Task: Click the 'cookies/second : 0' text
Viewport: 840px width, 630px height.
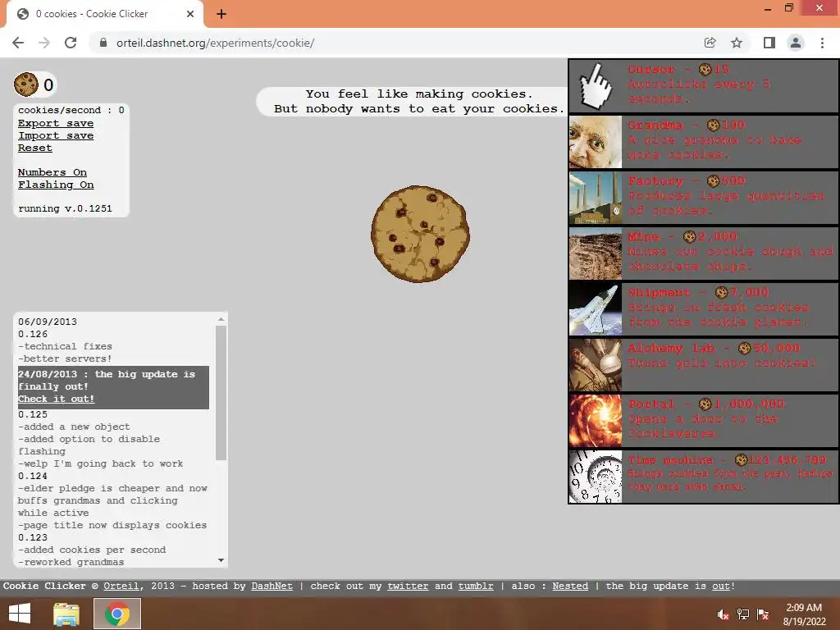Action: (71, 111)
